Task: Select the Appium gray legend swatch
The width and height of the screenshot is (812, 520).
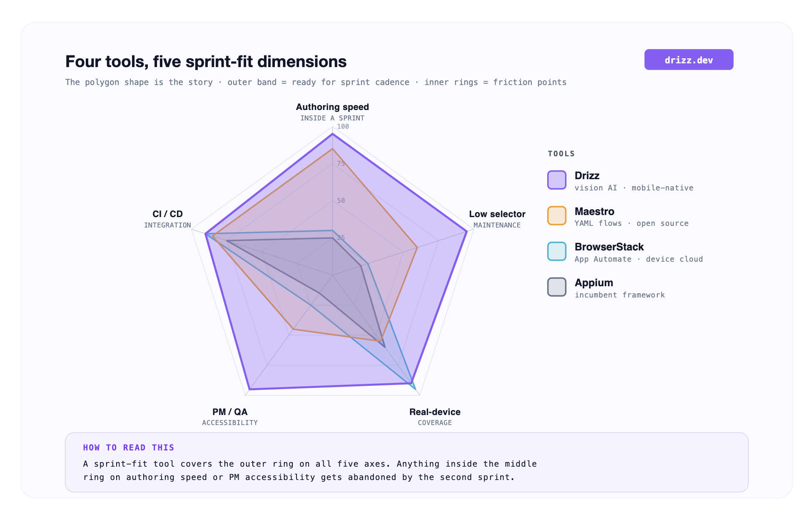Action: point(557,287)
